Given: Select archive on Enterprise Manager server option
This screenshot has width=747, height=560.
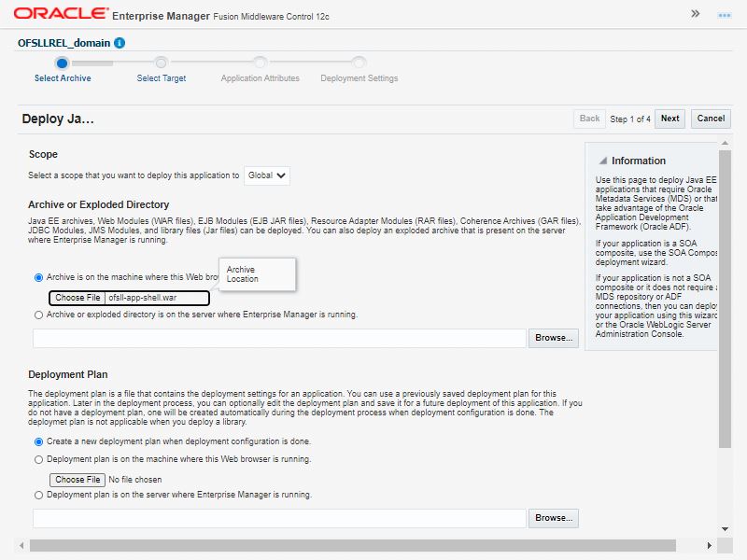Looking at the screenshot, I should pyautogui.click(x=38, y=315).
